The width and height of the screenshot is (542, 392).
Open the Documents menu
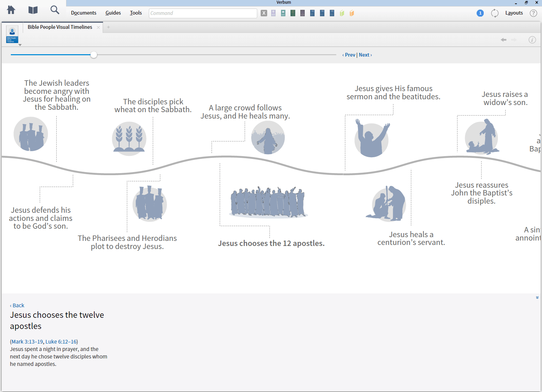click(83, 13)
